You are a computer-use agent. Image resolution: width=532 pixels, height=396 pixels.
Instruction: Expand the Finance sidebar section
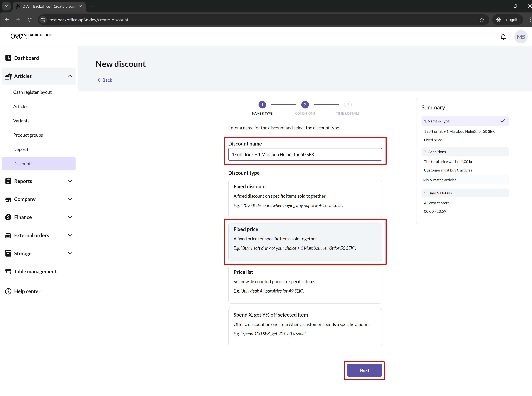pos(70,217)
